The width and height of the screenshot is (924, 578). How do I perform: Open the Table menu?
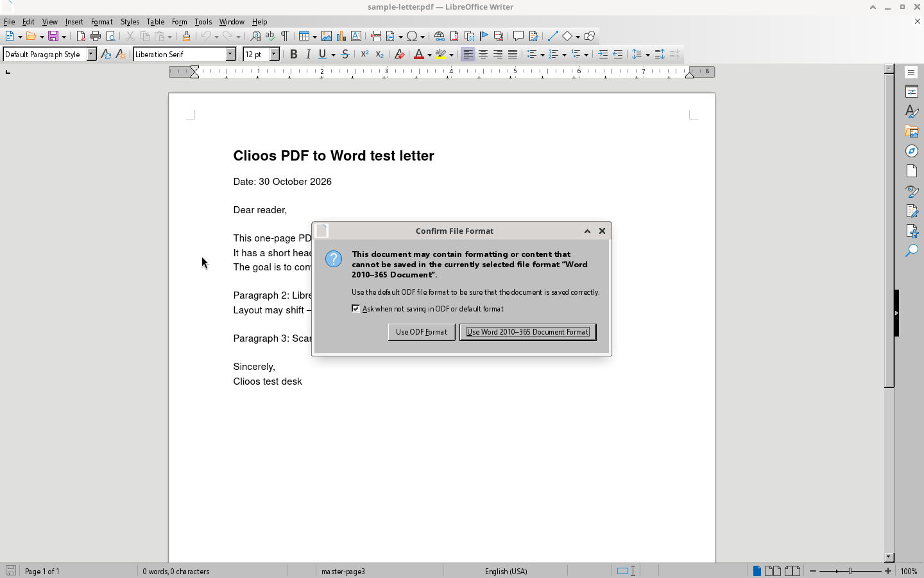pyautogui.click(x=155, y=22)
